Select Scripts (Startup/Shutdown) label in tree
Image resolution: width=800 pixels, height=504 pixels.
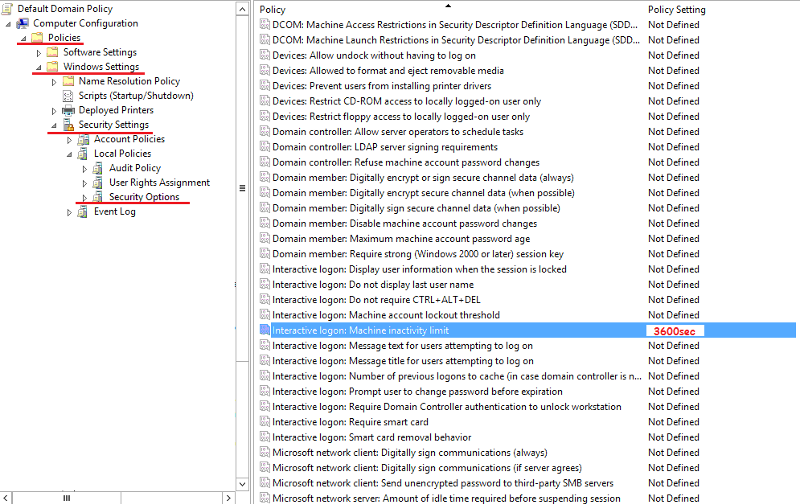pos(136,95)
